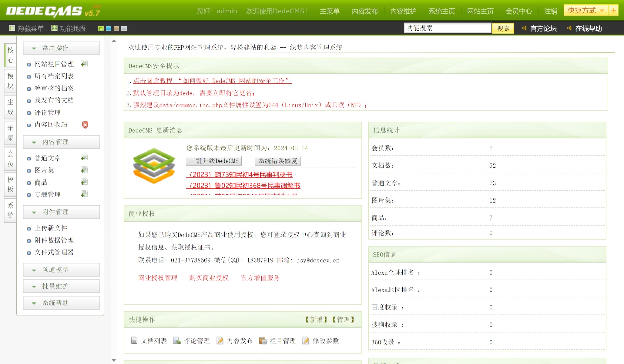
Task: Open the 购买商业授权 link
Action: (209, 278)
